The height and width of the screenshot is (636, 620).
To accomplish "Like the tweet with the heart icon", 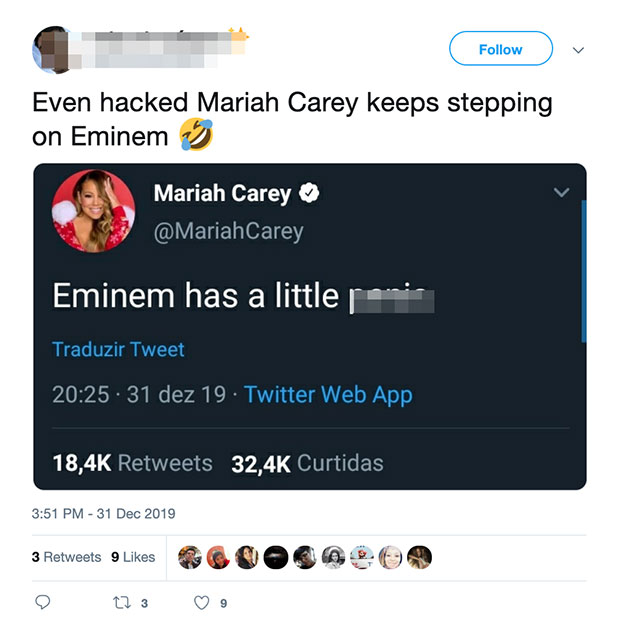I will (201, 603).
